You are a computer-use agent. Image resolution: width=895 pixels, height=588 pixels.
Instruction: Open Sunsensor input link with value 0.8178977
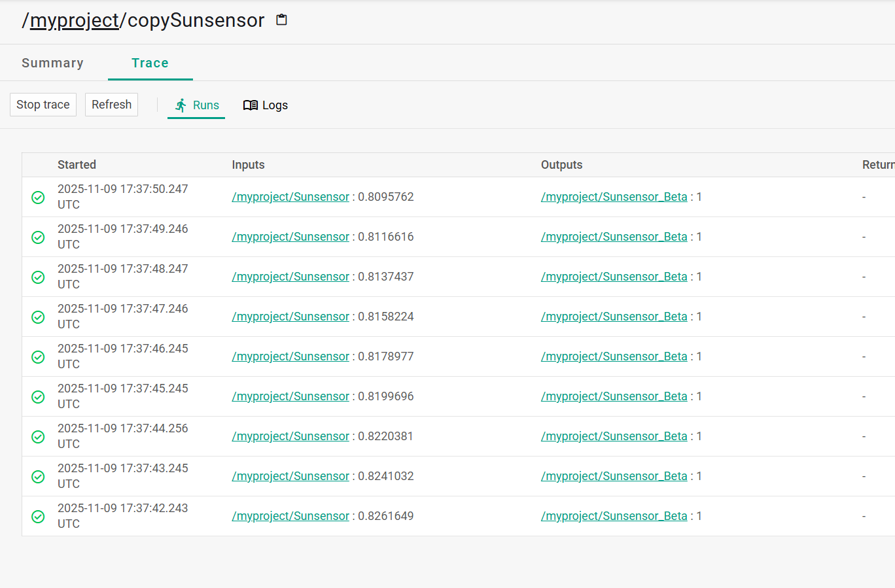(x=290, y=356)
